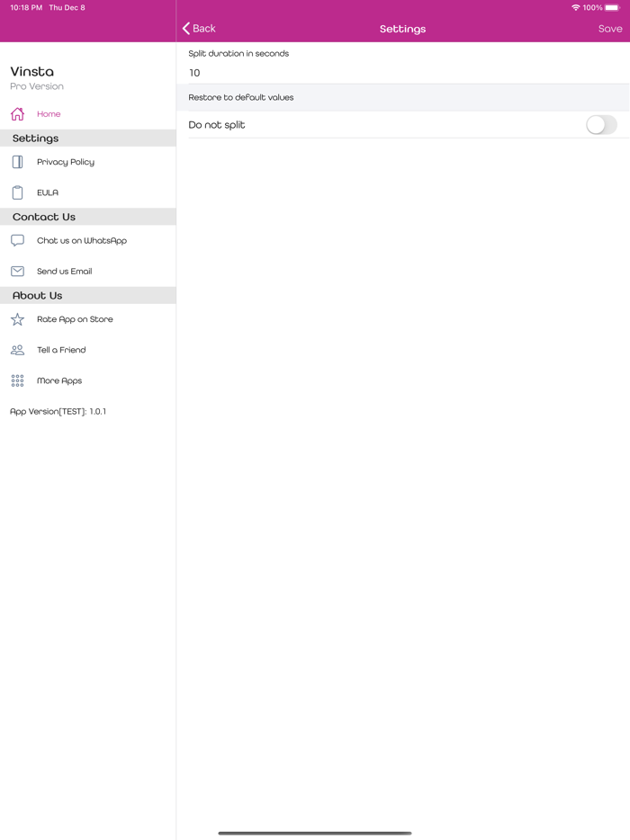Go Back from Settings
The image size is (630, 840).
point(199,29)
